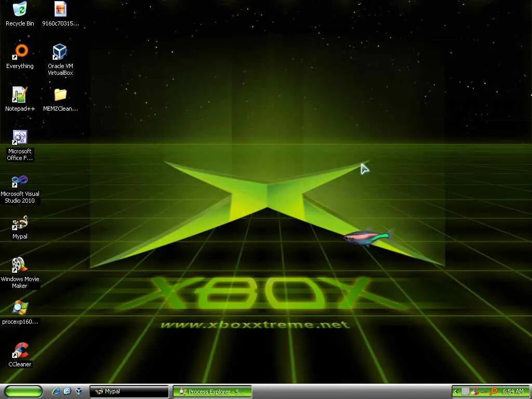
Task: Click the colorful figure tray icon
Action: 475,391
